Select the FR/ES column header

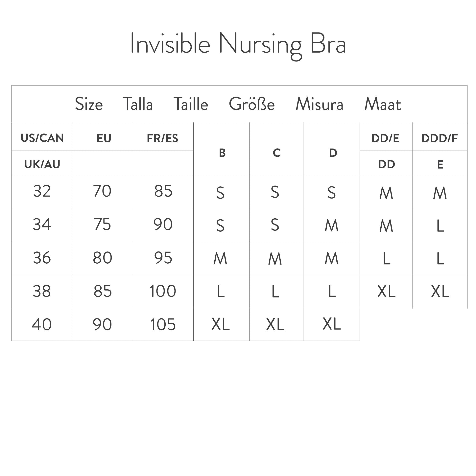click(x=163, y=138)
